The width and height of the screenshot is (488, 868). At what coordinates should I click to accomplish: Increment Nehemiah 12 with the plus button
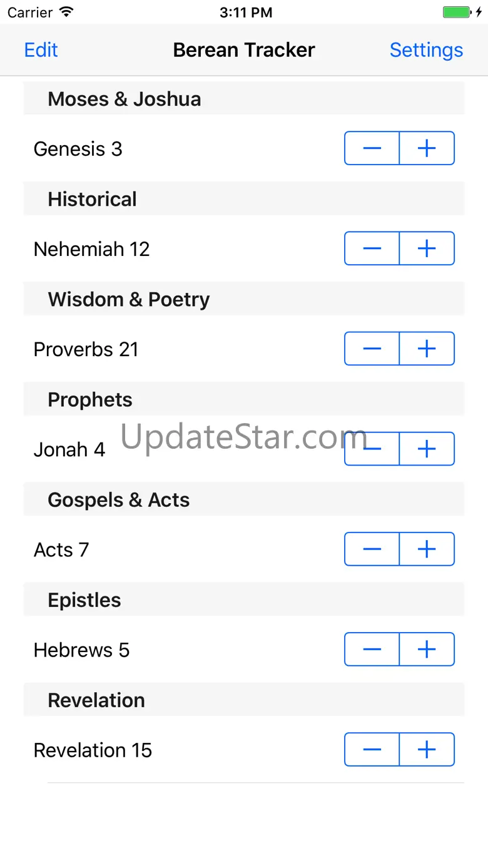click(x=427, y=248)
